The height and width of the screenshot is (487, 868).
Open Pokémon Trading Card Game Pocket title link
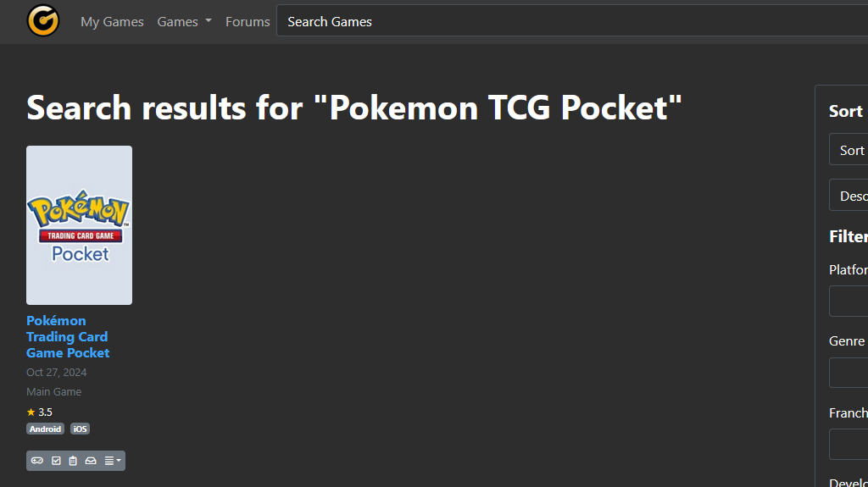coord(68,336)
